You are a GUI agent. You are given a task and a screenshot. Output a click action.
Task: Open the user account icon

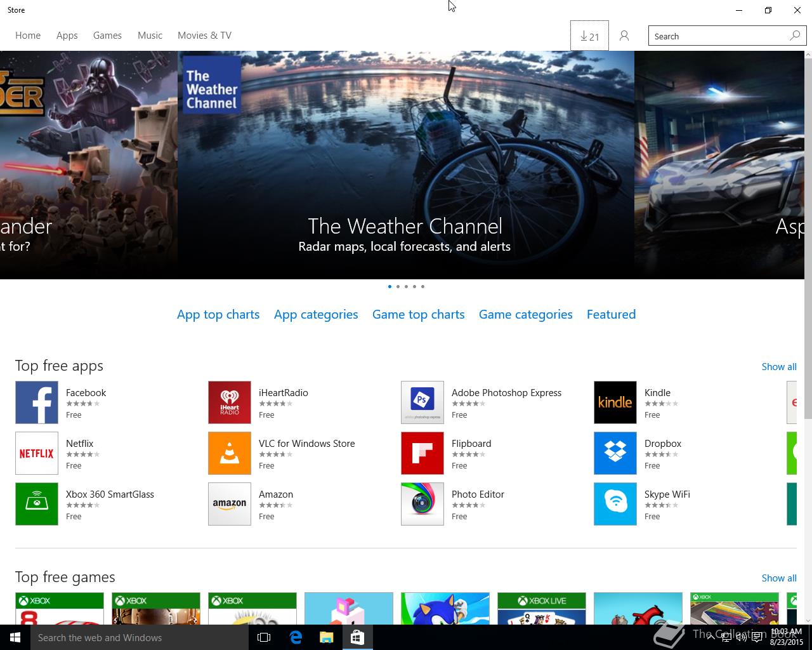tap(624, 36)
